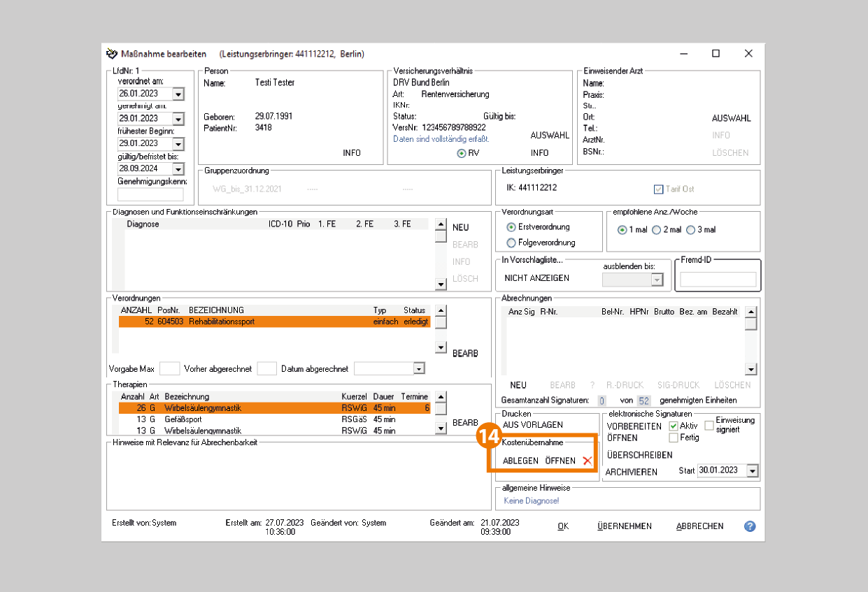Click the red X icon in Kostenübernahme

tap(587, 461)
